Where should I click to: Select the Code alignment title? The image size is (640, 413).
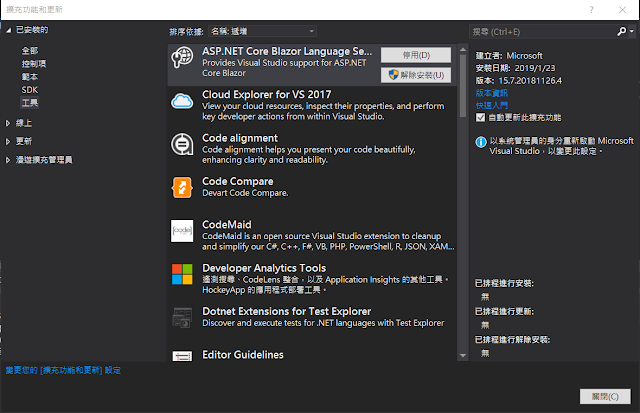(x=240, y=138)
